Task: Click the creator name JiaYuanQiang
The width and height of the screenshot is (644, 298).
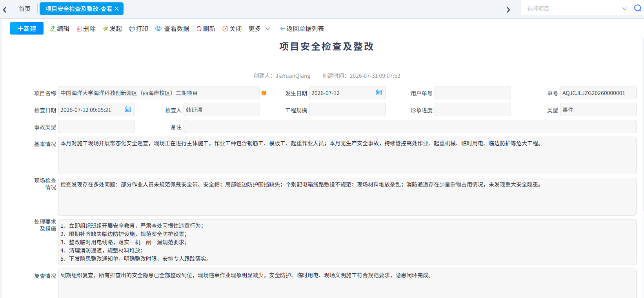Action: click(x=293, y=76)
